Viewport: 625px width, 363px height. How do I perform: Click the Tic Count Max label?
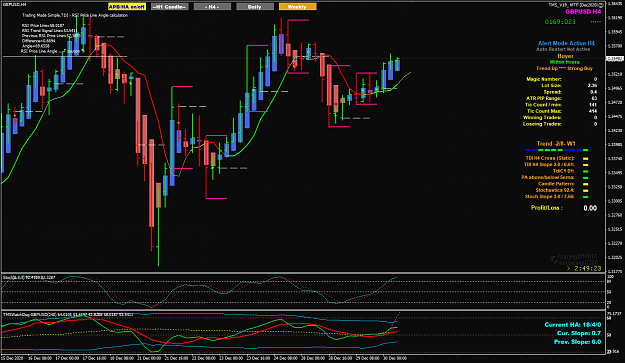[x=544, y=111]
